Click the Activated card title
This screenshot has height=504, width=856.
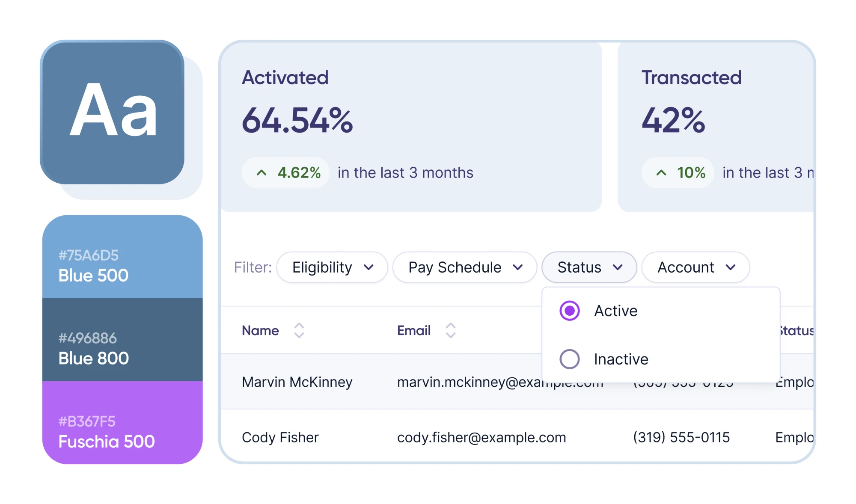[x=285, y=77]
